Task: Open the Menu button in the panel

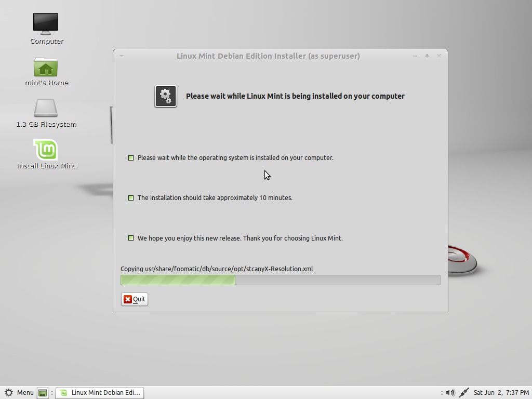Action: (19, 393)
